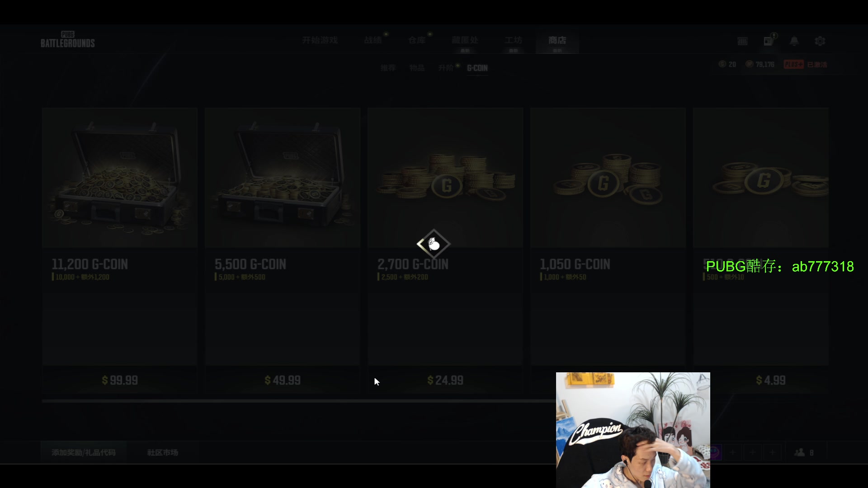Image resolution: width=868 pixels, height=488 pixels.
Task: Select the 5,500 G-Coin briefcase thumbnail
Action: 283,178
